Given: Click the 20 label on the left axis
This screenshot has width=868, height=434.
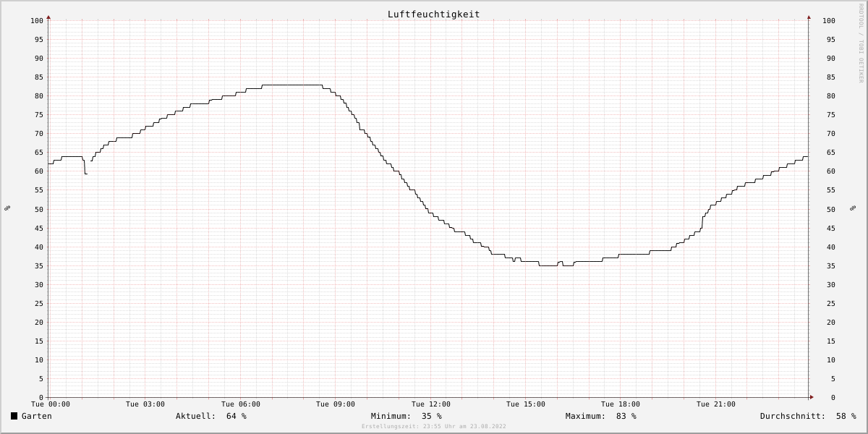Looking at the screenshot, I should click(x=39, y=323).
